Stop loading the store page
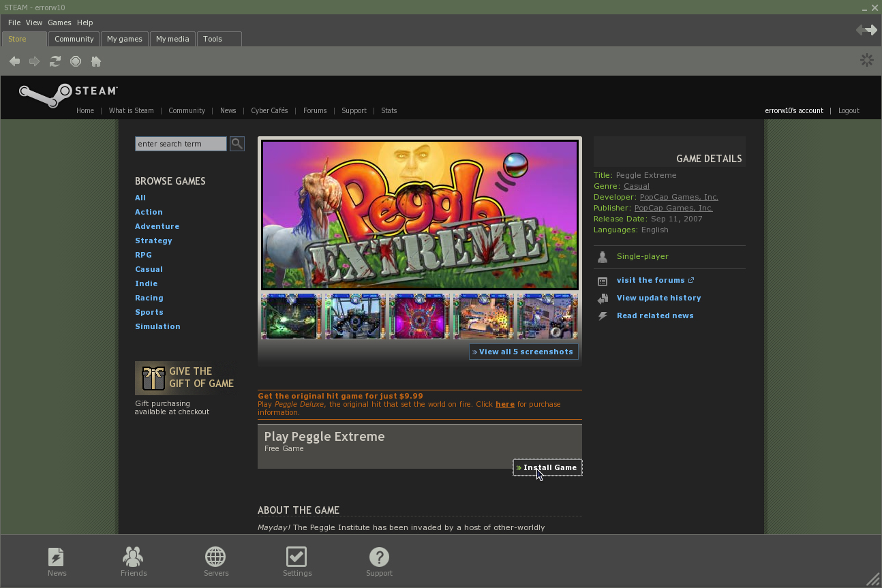The width and height of the screenshot is (882, 588). point(76,61)
